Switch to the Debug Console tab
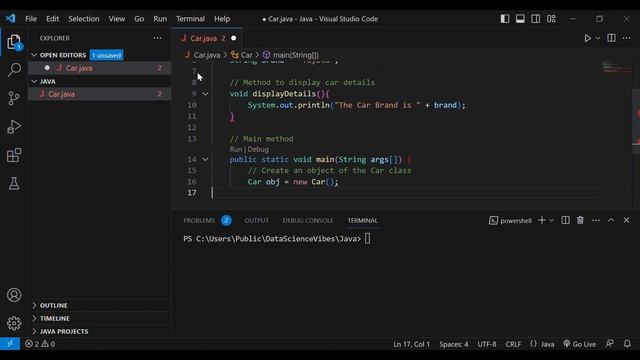This screenshot has height=360, width=640. click(x=308, y=220)
